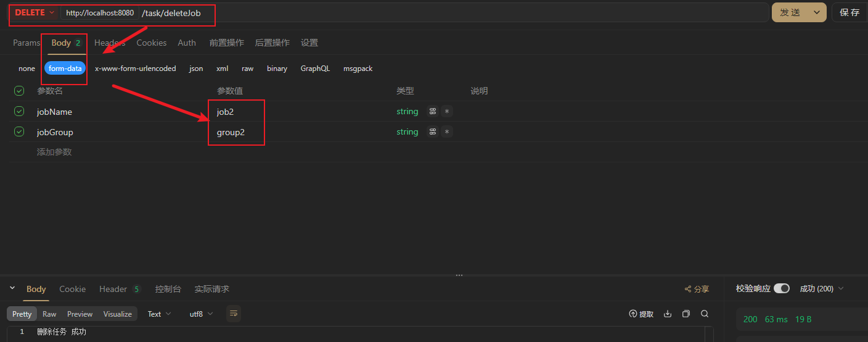Open the 成功 (200) response dropdown
868x342 pixels.
coord(821,288)
